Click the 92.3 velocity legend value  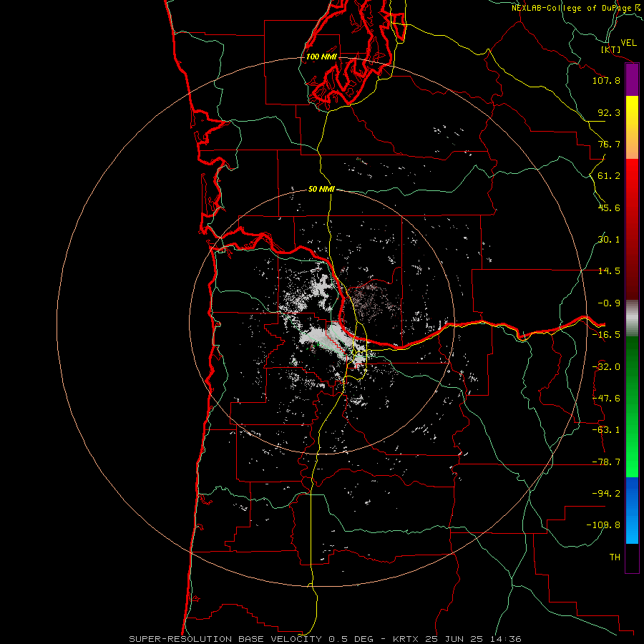pyautogui.click(x=609, y=112)
